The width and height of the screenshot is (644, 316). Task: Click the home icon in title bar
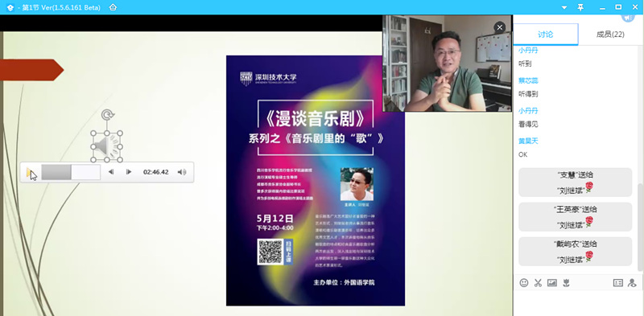tap(113, 7)
